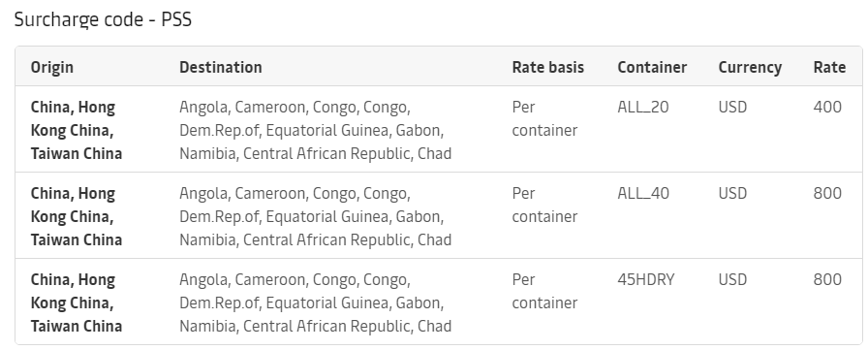Click the origin cell in ALL_40 row
Screen dimensions: 868x350
click(77, 216)
